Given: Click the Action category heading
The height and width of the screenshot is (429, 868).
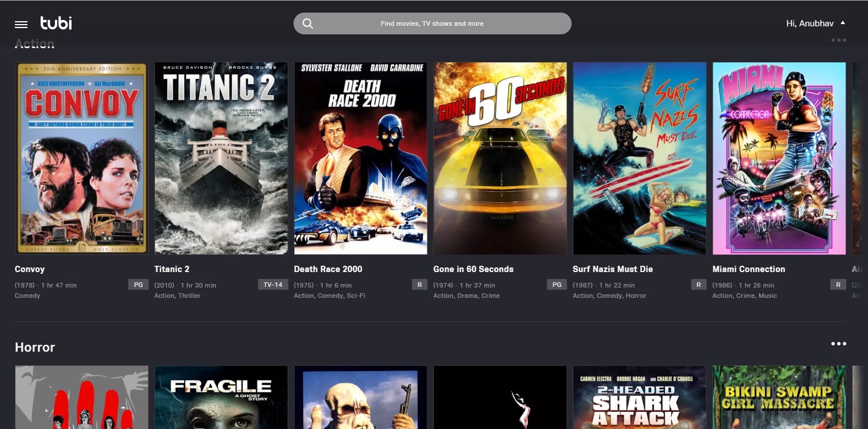Looking at the screenshot, I should coord(34,44).
